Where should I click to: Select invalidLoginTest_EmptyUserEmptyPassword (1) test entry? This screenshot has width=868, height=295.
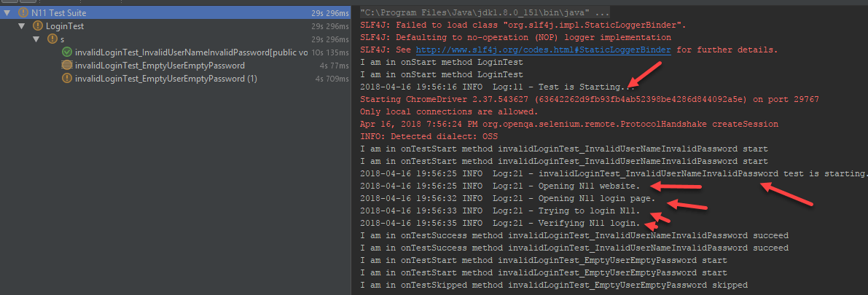[x=165, y=79]
